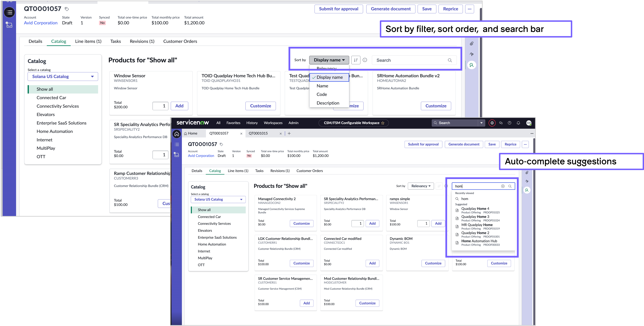Open agent assist icon in front window side panel
This screenshot has height=326, width=644.
[x=527, y=190]
